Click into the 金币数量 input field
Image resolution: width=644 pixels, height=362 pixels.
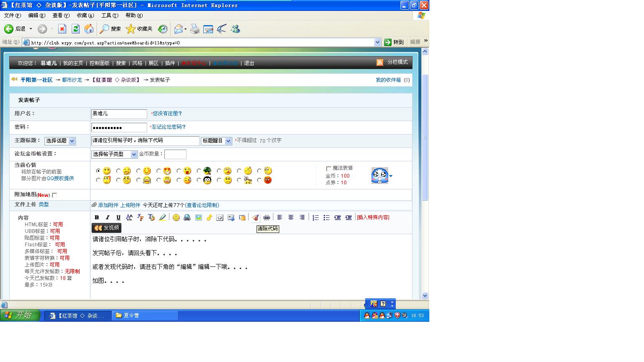click(x=175, y=154)
